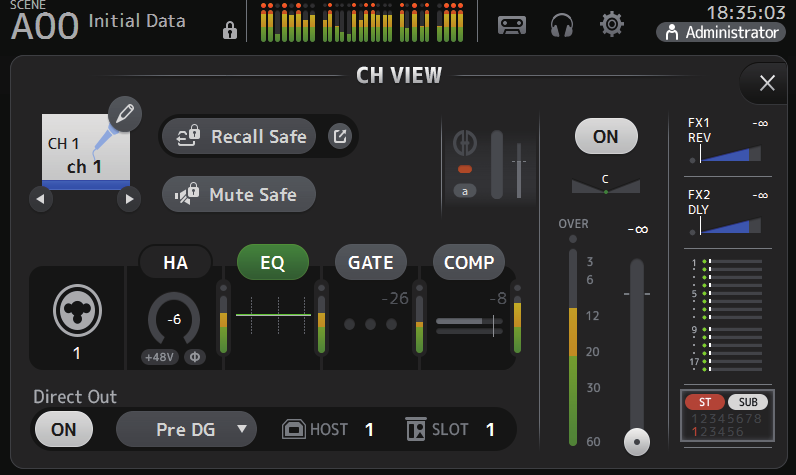Click the A00 scene number

pos(45,26)
